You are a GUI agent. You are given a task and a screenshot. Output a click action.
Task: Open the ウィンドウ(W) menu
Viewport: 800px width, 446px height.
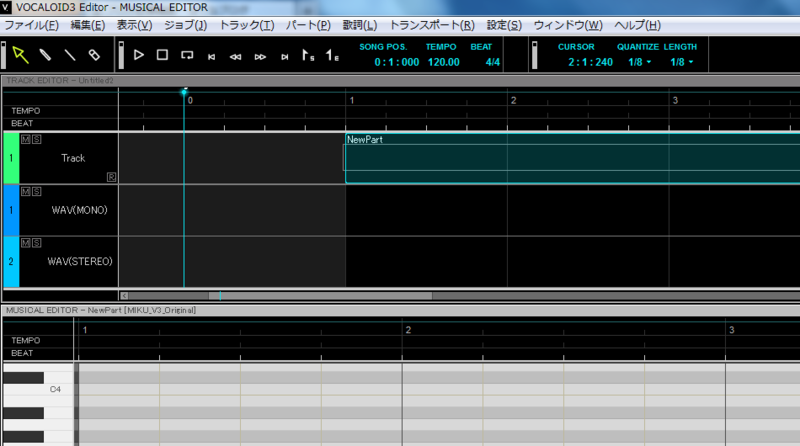[568, 26]
